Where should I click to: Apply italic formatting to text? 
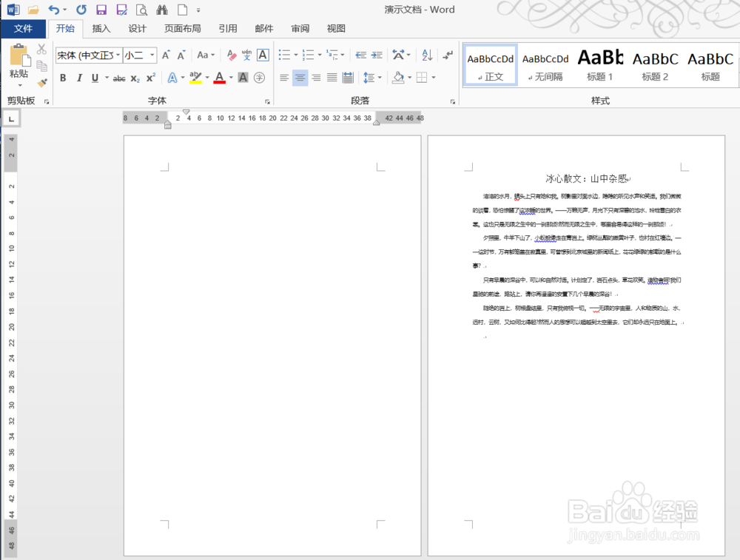point(78,77)
